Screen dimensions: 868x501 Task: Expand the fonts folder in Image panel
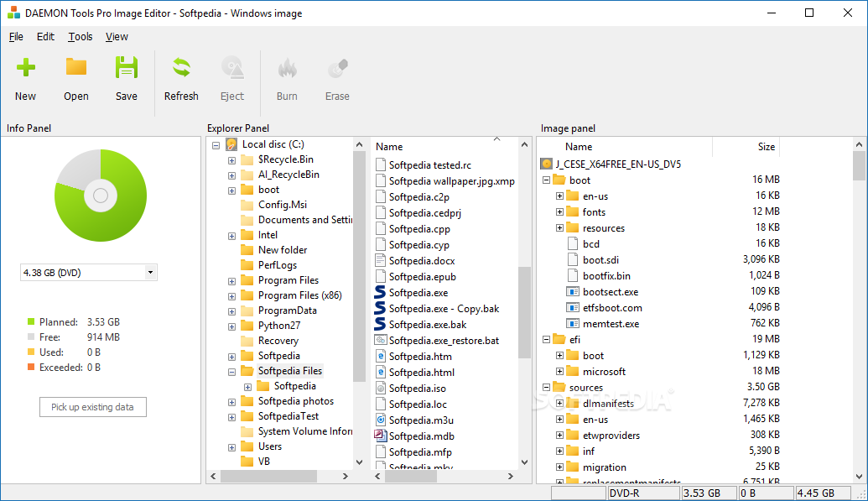tap(559, 211)
